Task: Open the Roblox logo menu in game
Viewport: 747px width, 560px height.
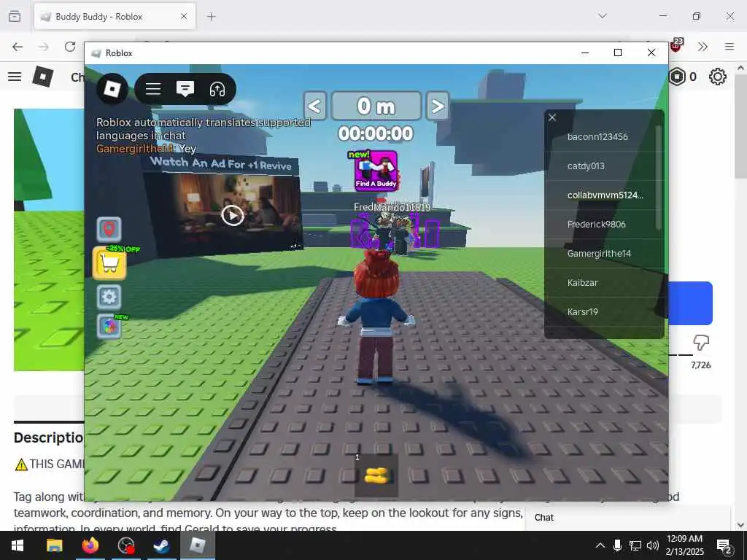Action: click(x=112, y=88)
